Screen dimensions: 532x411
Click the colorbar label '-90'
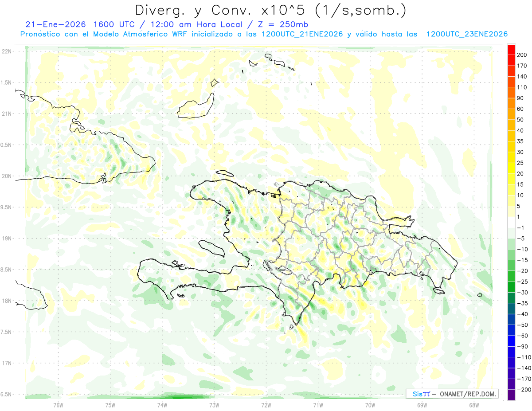(x=523, y=347)
